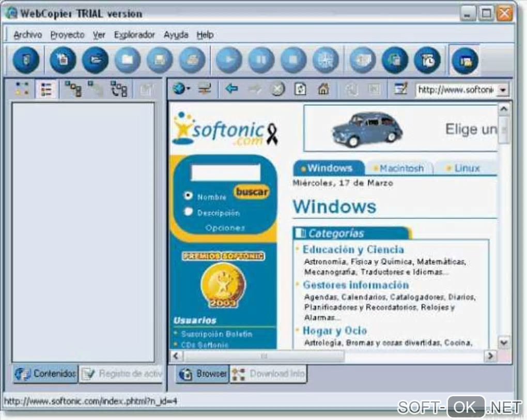This screenshot has height=420, width=527.
Task: Expand the URL address dropdown arrow
Action: [503, 90]
